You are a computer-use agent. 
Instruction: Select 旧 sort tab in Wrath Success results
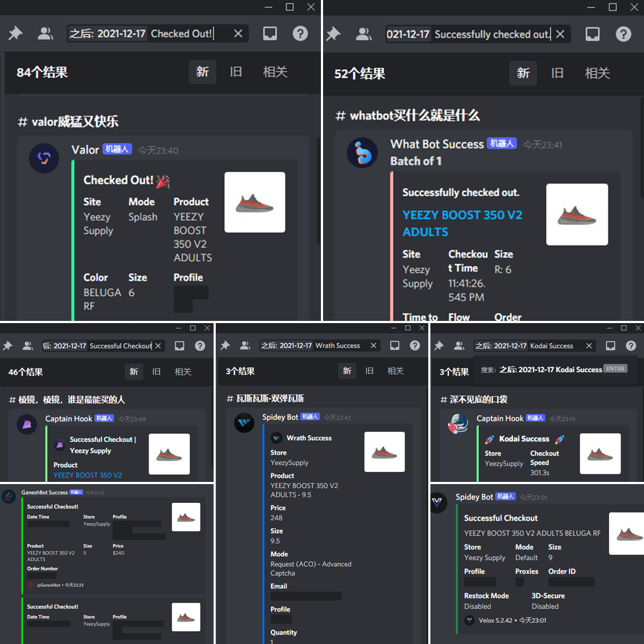pyautogui.click(x=369, y=371)
